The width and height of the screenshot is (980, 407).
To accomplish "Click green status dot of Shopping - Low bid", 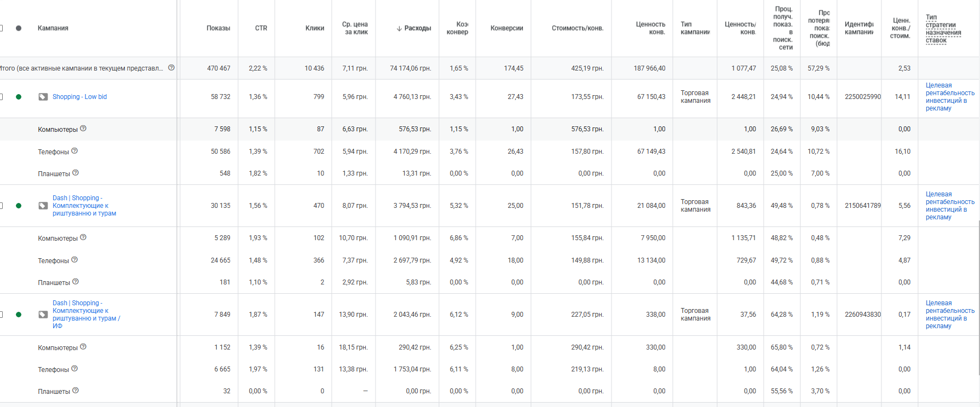I will (x=19, y=97).
